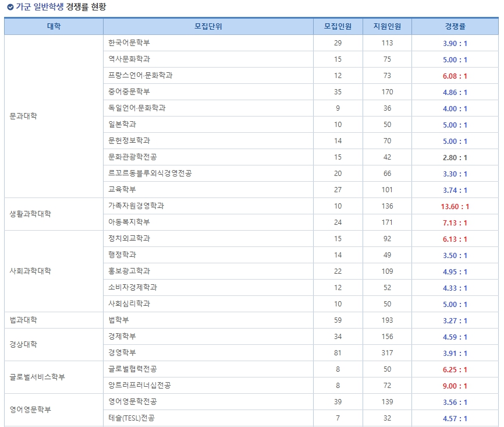The height and width of the screenshot is (427, 504).
Task: Select 한국어문학부 department row
Action: click(301, 43)
